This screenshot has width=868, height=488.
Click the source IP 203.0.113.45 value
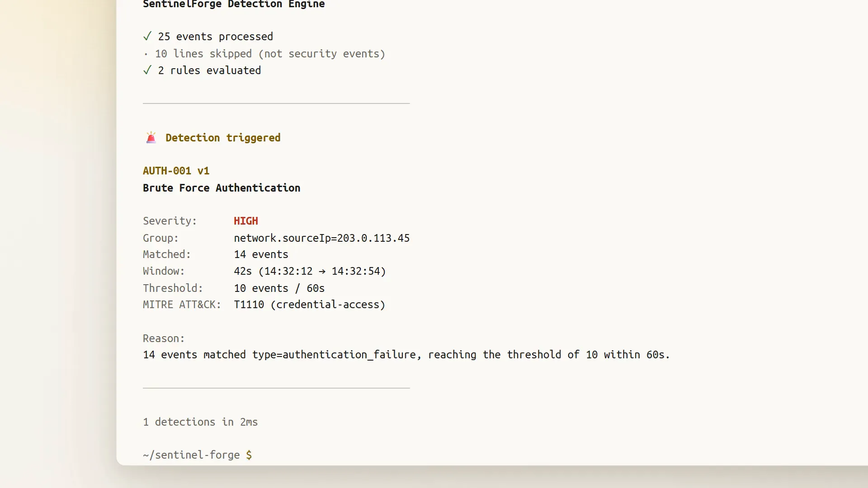373,238
